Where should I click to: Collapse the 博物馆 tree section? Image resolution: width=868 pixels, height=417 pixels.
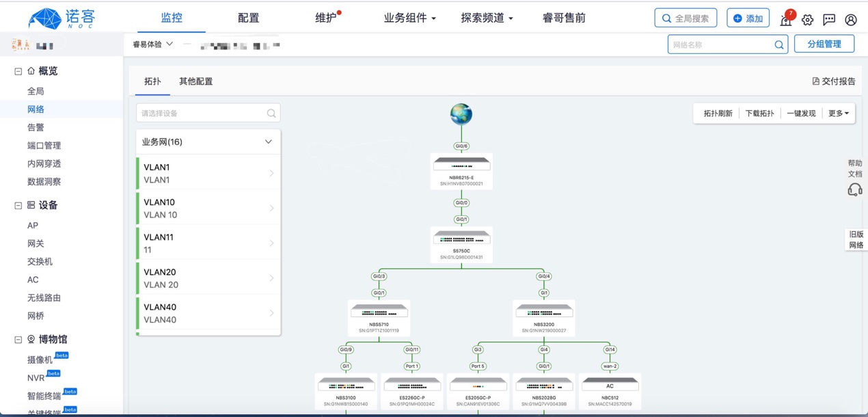[18, 339]
